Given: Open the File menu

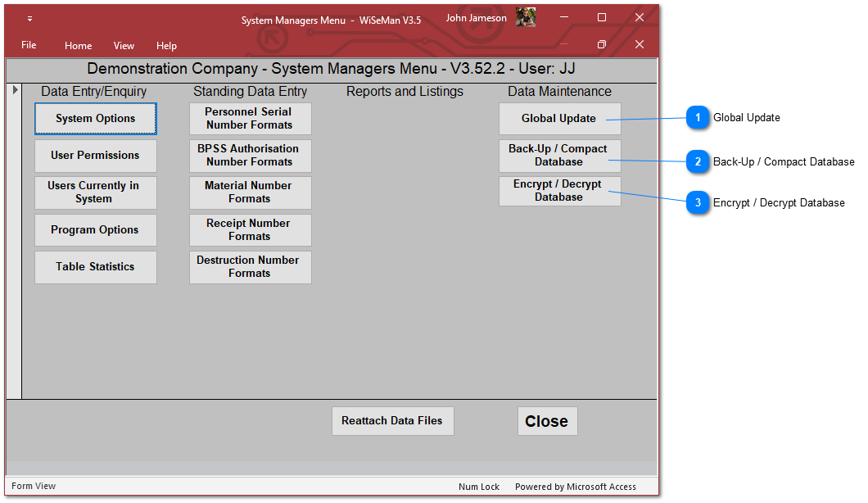Looking at the screenshot, I should click(x=29, y=45).
